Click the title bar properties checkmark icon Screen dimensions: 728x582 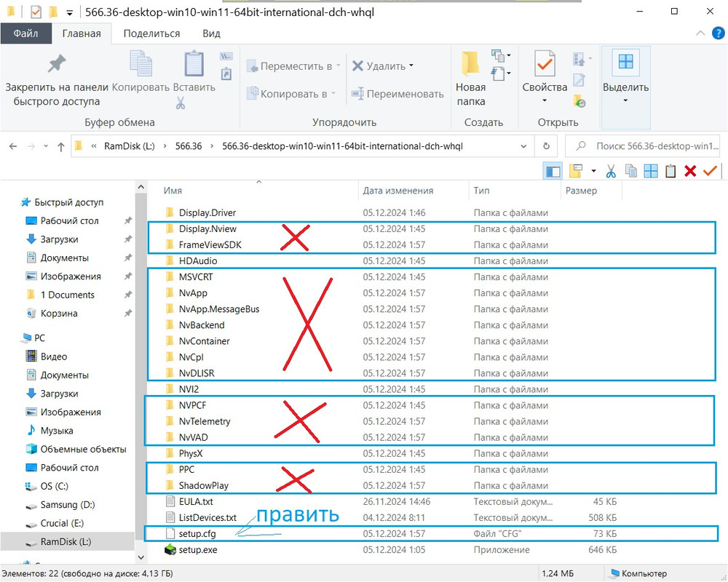click(x=36, y=12)
